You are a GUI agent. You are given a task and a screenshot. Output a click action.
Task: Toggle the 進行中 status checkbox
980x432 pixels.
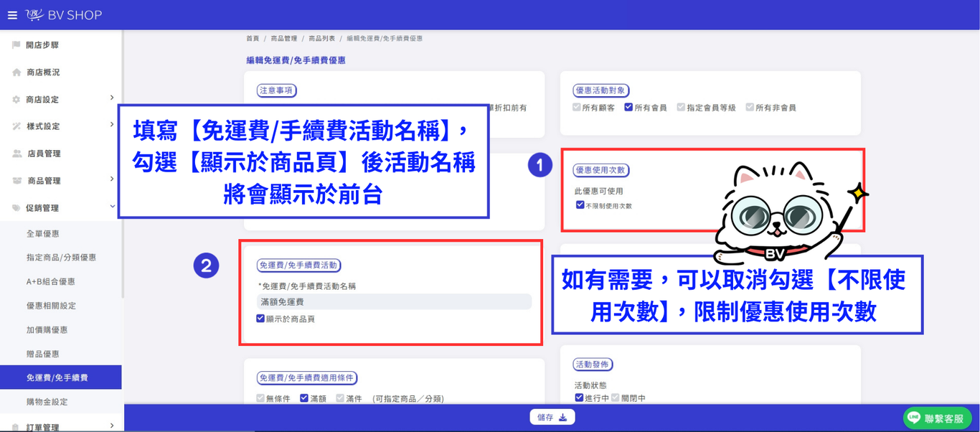pyautogui.click(x=579, y=398)
